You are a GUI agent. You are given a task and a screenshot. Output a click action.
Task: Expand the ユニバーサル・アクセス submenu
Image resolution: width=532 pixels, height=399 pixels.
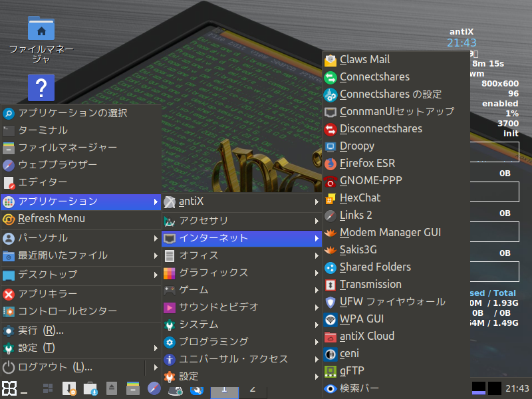[241, 359]
